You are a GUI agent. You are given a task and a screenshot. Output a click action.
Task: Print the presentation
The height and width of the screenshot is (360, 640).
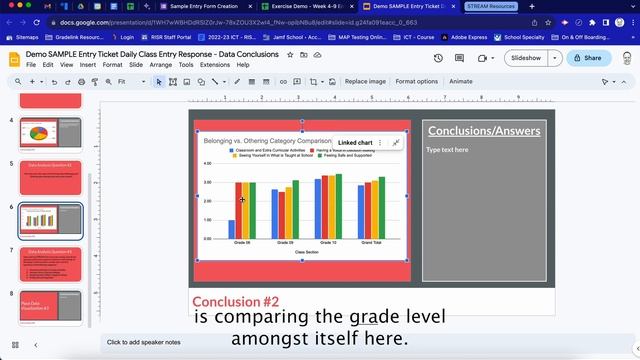81,82
